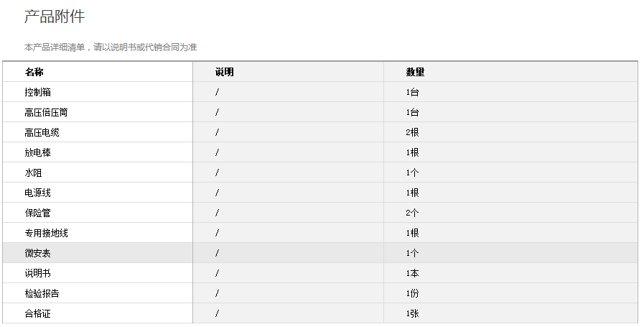Click the 数量 column header
The height and width of the screenshot is (327, 644).
pos(415,72)
